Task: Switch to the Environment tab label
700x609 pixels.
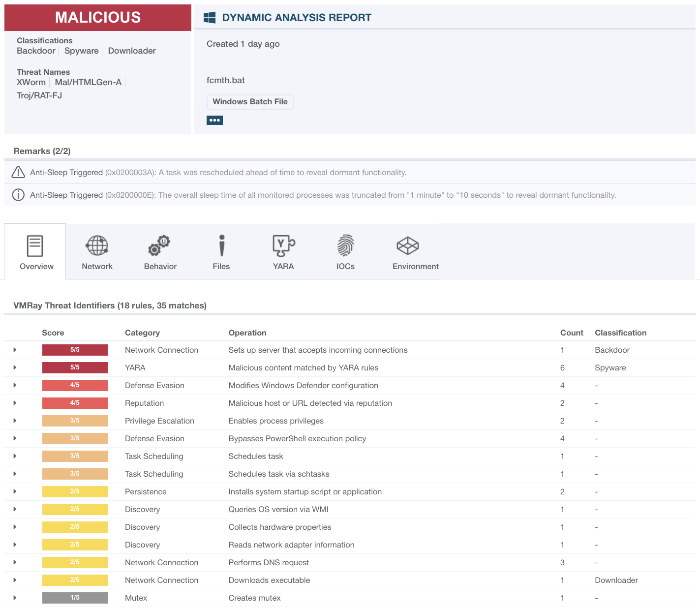Action: click(416, 266)
